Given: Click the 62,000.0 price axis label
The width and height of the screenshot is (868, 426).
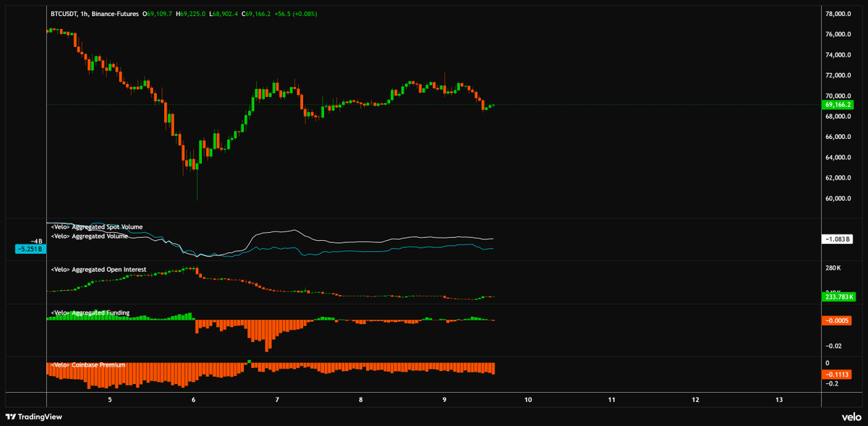Looking at the screenshot, I should (838, 178).
